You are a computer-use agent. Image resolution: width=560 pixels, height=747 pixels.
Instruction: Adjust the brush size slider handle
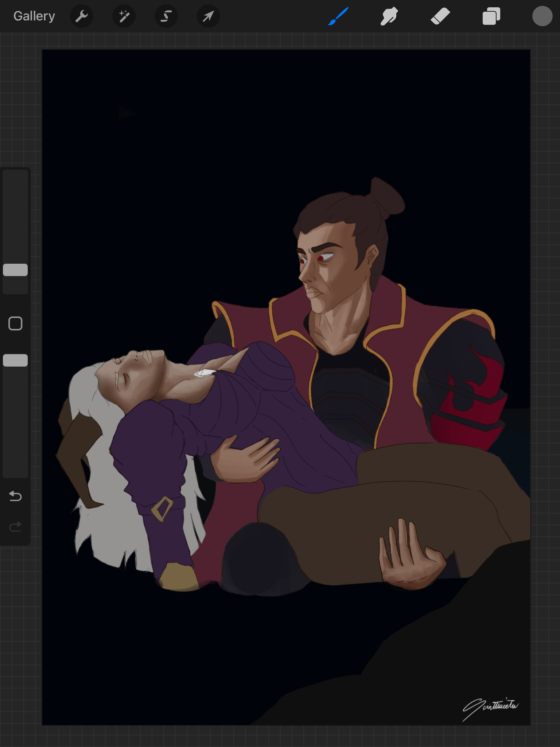click(15, 270)
